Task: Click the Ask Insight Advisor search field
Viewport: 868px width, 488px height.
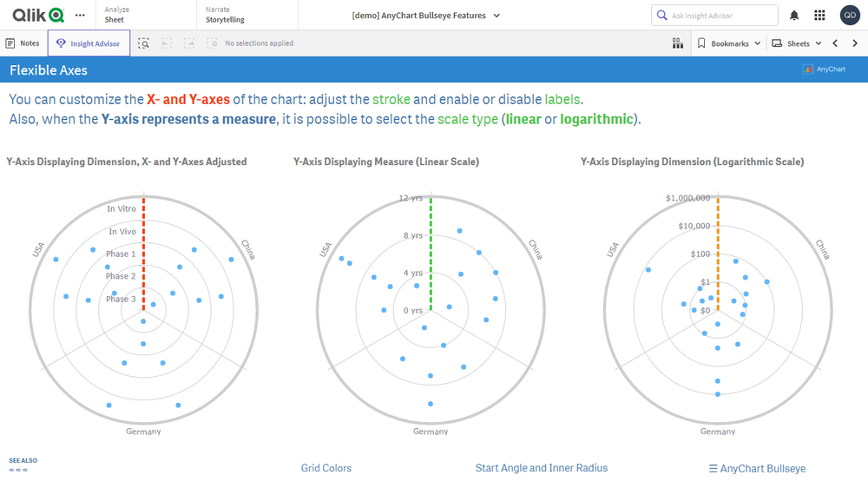Action: pyautogui.click(x=722, y=16)
